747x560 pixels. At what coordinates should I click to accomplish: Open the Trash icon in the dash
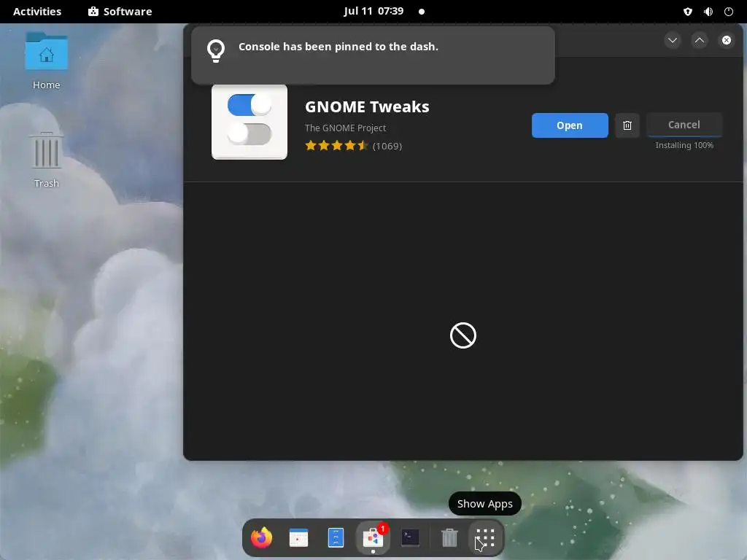449,537
